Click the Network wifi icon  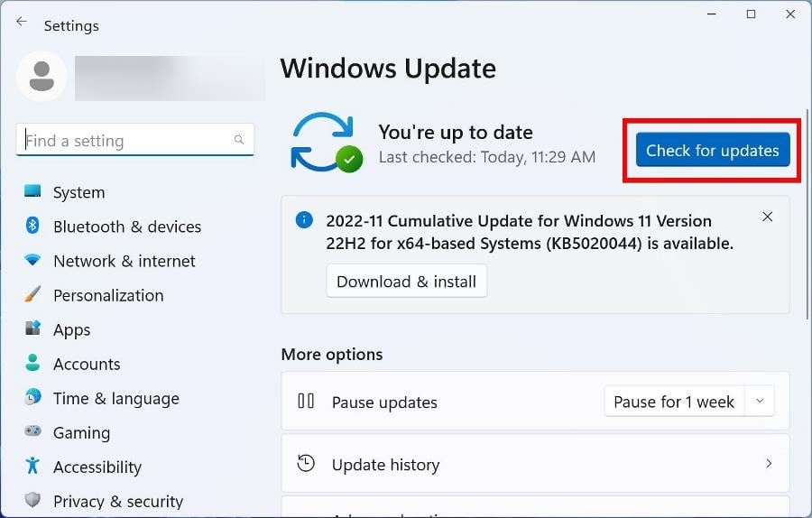(x=32, y=260)
